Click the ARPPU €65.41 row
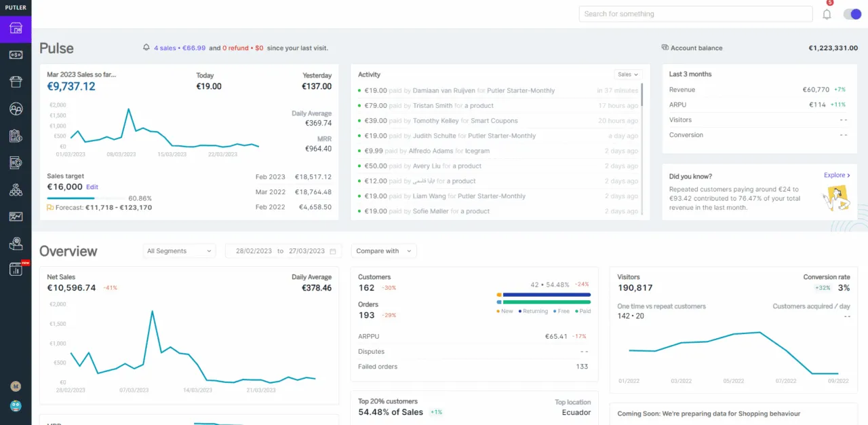Viewport: 868px width, 425px height. [473, 336]
